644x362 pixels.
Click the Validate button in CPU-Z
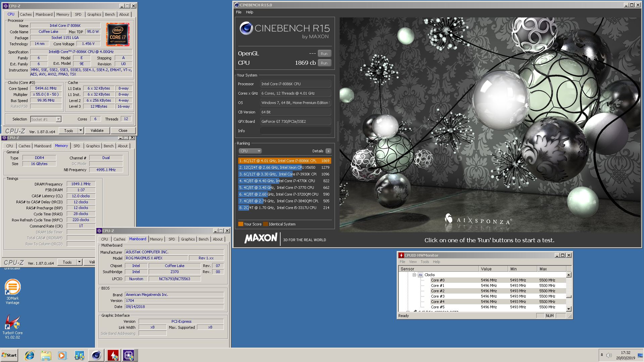point(97,131)
